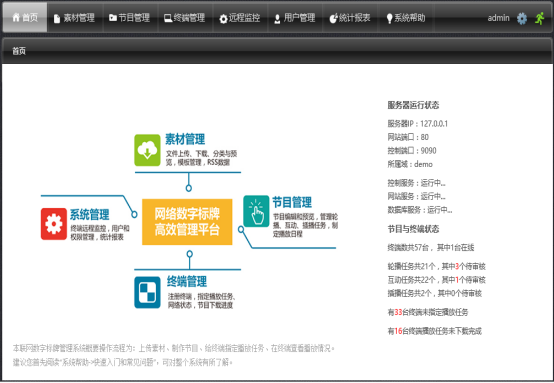Open the 节目管理 navbar menu
Screen dimensions: 554x383
[130, 18]
